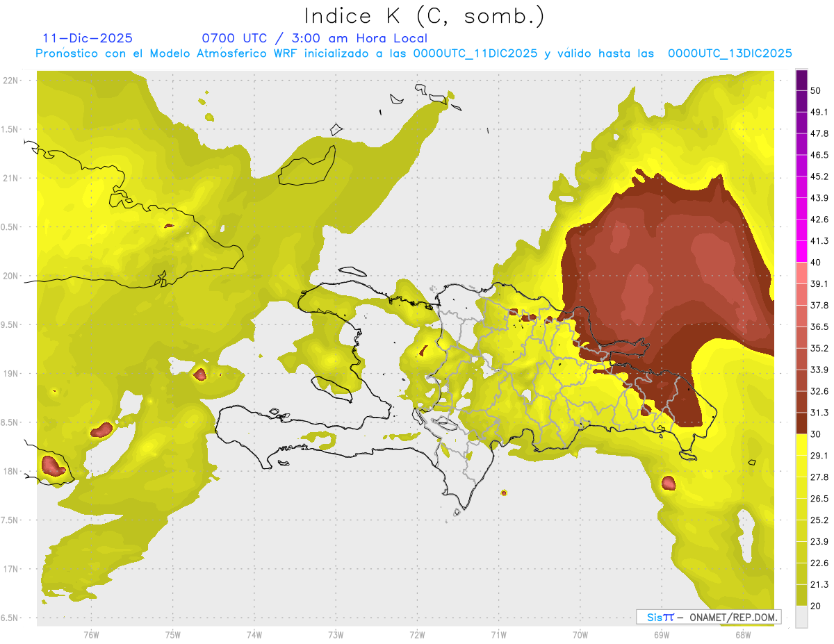Select the bright magenta color bar segment between 40 and 41.3
This screenshot has height=644, width=834.
pos(801,251)
